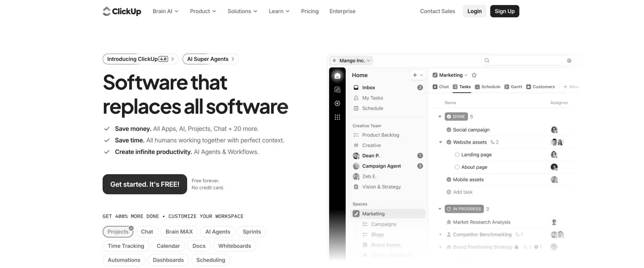Open the Product dropdown menu

click(x=203, y=11)
